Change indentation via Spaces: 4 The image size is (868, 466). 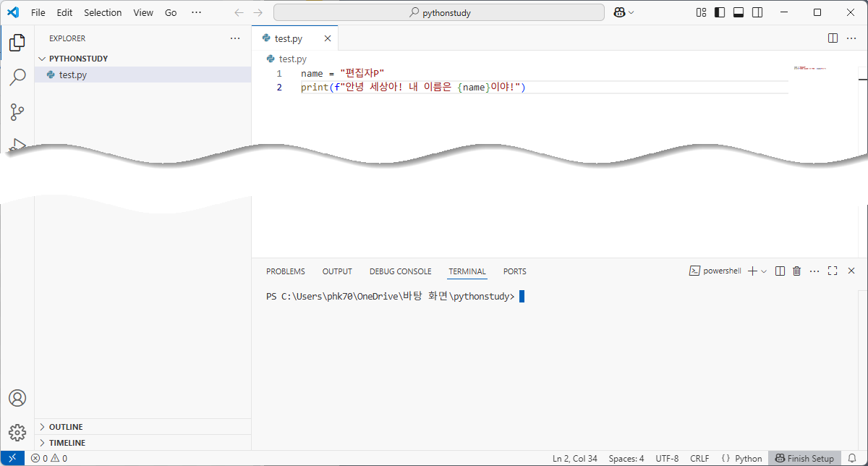(x=626, y=458)
